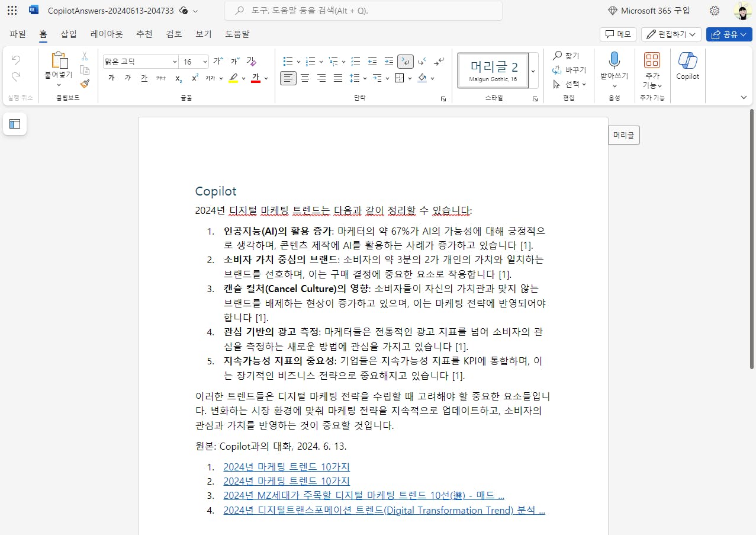
Task: Switch to the 삽입 ribbon tab
Action: click(x=69, y=34)
